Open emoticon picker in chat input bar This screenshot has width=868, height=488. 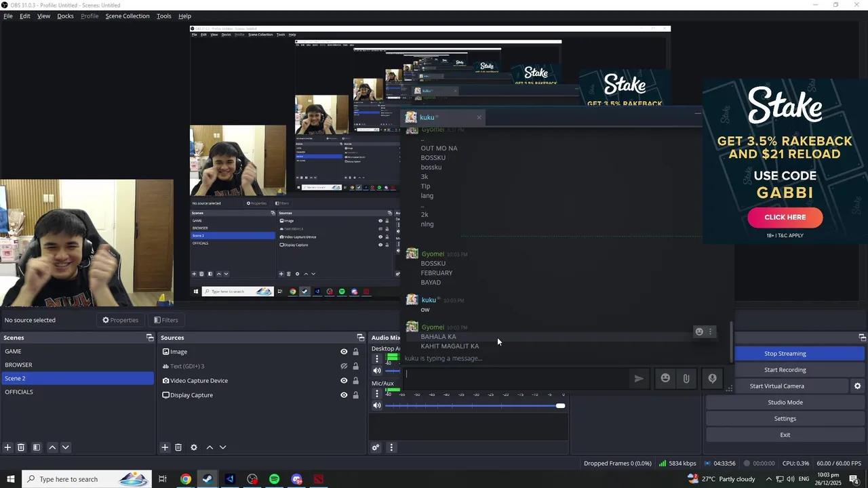665,379
